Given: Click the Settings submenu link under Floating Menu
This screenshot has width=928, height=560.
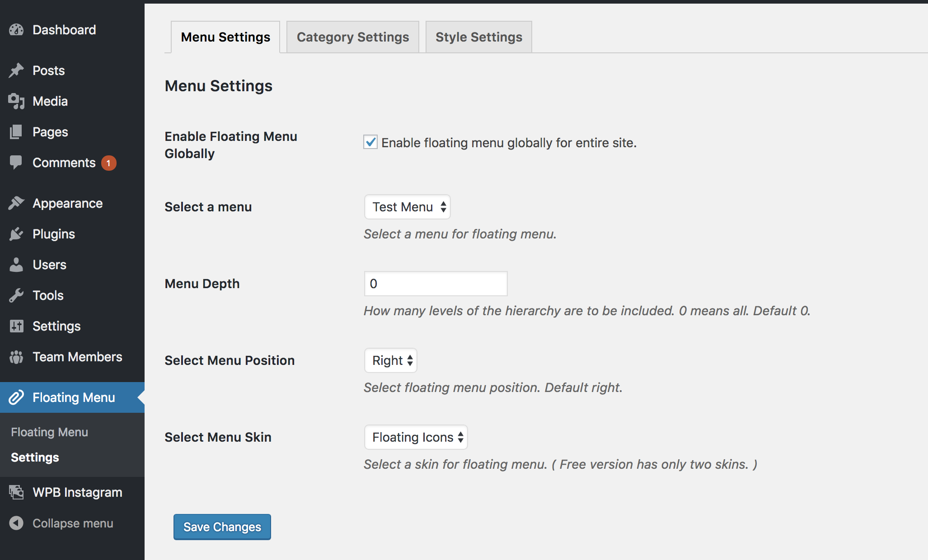Looking at the screenshot, I should 35,457.
